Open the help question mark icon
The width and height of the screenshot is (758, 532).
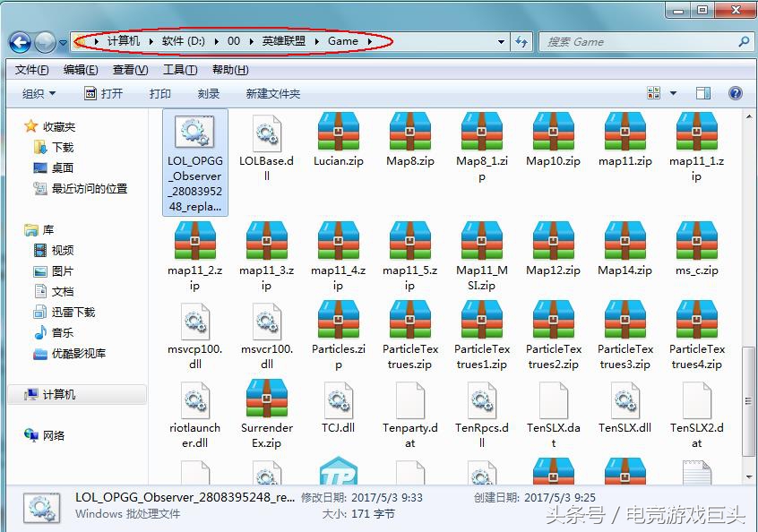736,93
